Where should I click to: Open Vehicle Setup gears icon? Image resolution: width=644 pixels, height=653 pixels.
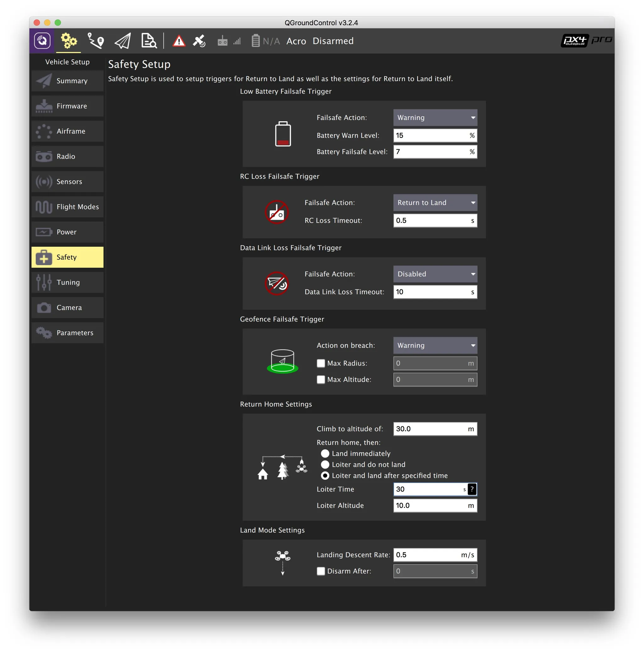click(69, 41)
